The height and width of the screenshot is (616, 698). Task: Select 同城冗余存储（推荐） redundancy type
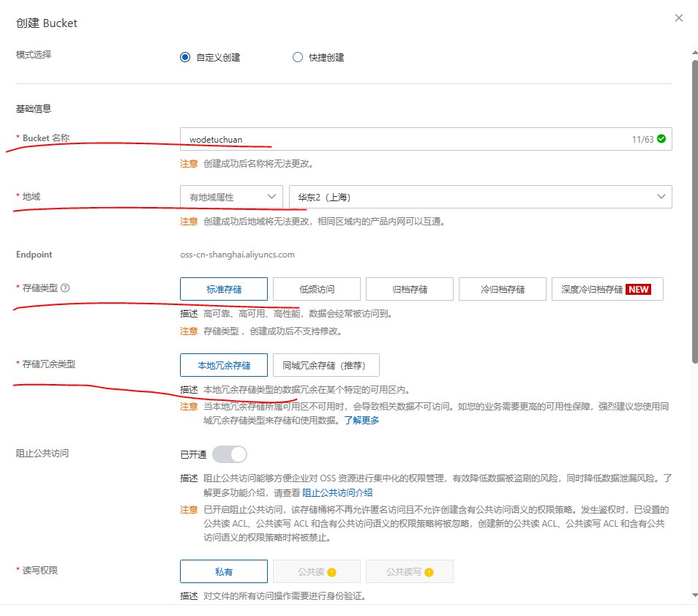[x=326, y=365]
